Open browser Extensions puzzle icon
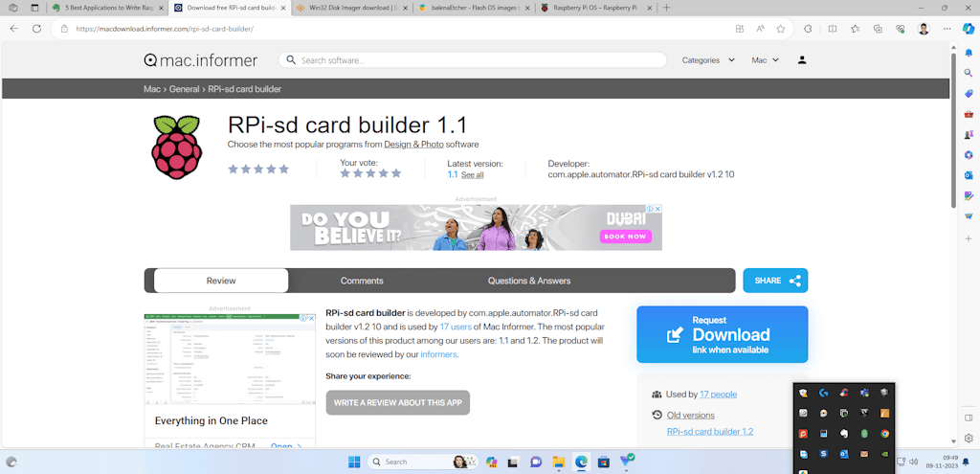This screenshot has height=474, width=980. pos(808,29)
